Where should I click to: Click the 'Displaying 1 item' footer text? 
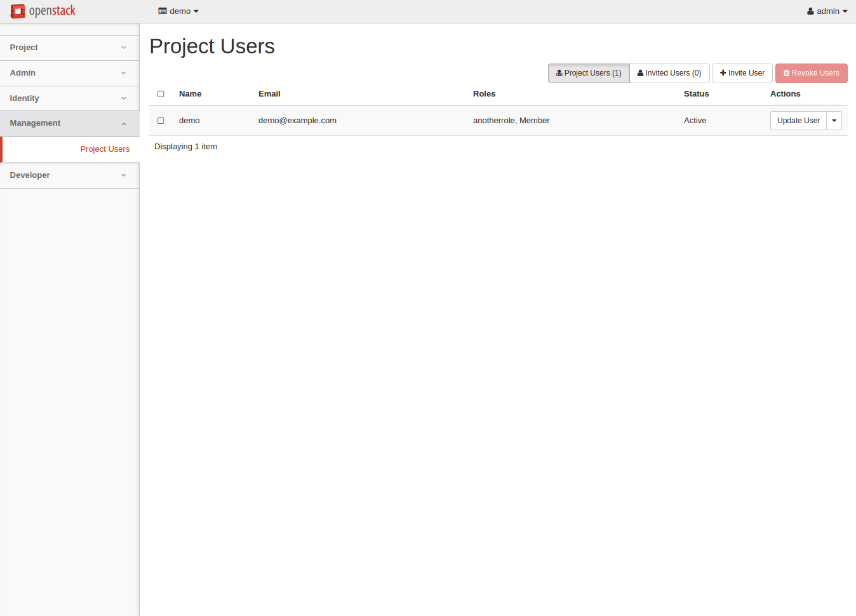185,147
